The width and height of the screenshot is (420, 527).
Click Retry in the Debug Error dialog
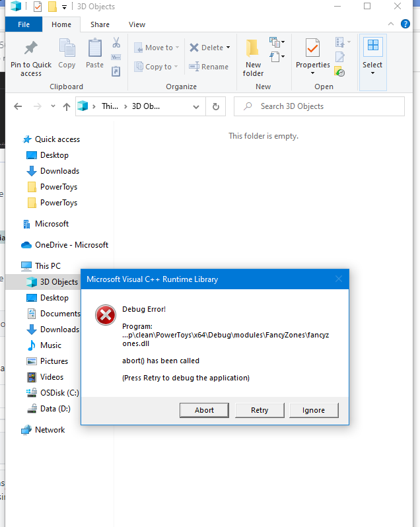(x=260, y=410)
